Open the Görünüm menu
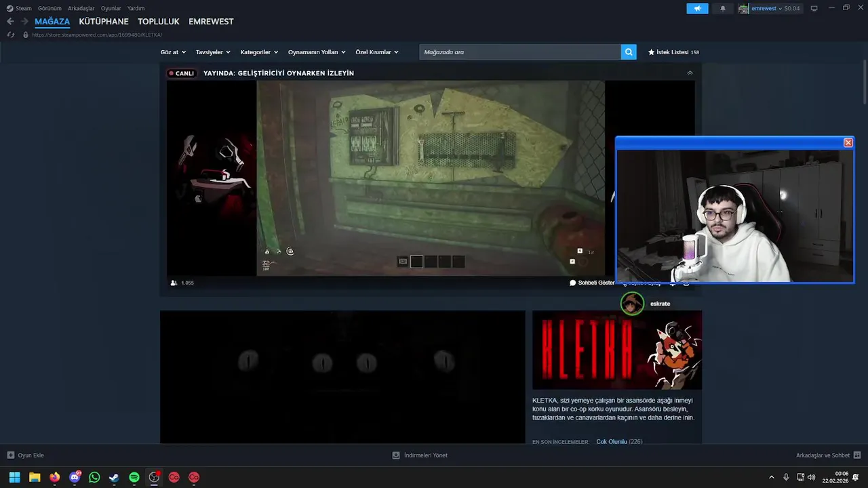Screen dimensions: 868x488 pos(50,8)
